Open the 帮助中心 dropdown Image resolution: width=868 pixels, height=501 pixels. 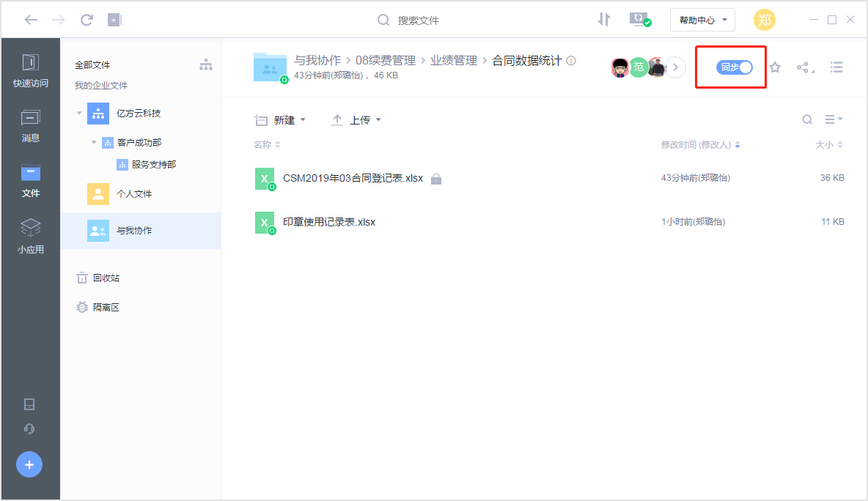(x=702, y=20)
